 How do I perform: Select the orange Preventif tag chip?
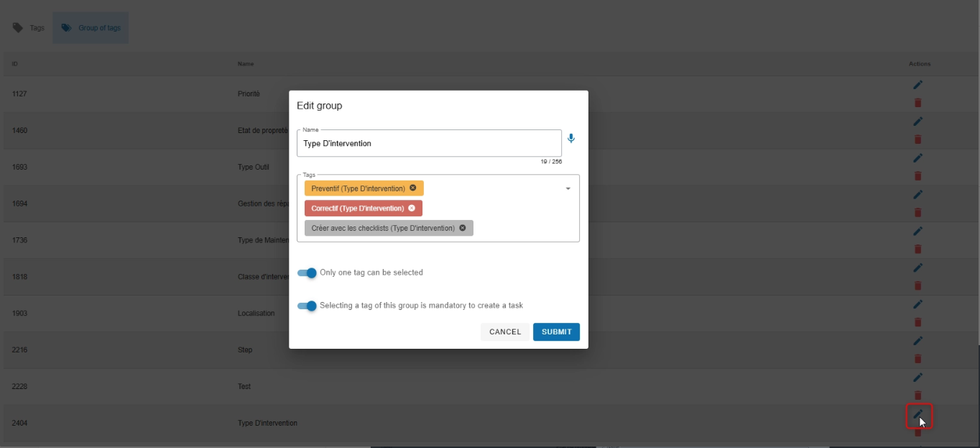(358, 188)
